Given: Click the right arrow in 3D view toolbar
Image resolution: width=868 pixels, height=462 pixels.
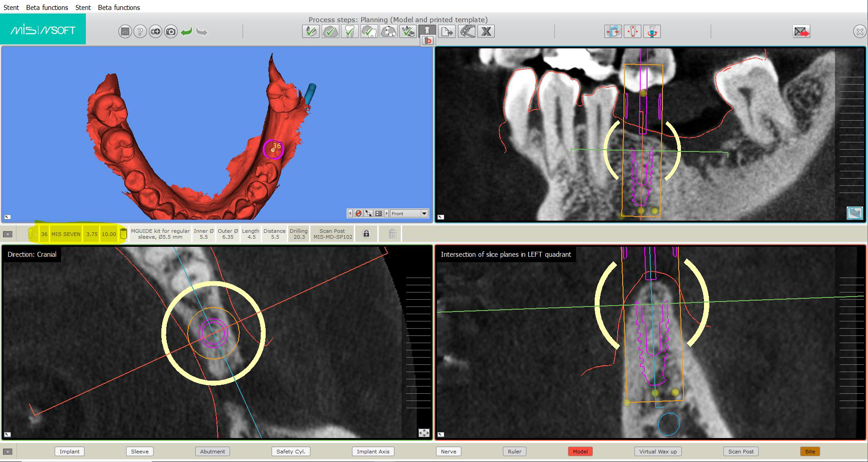Looking at the screenshot, I should (x=387, y=213).
